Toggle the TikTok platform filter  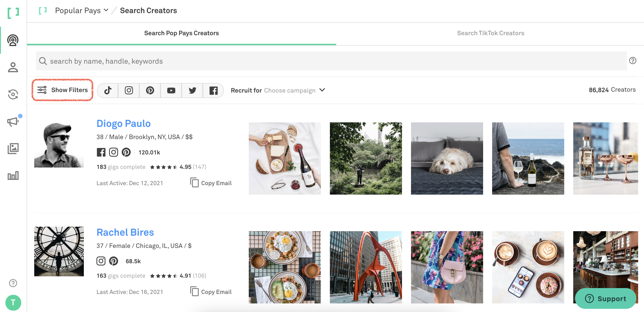[x=108, y=90]
